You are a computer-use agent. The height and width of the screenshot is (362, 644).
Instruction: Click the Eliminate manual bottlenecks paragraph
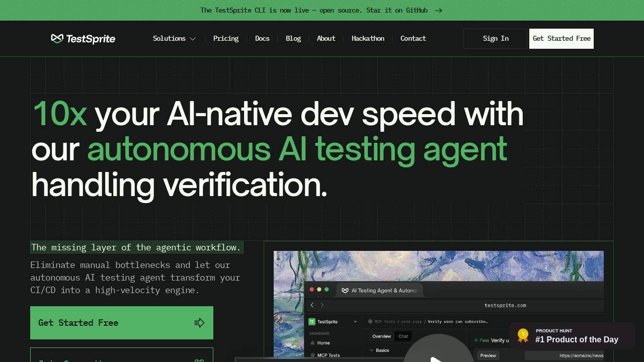point(135,278)
